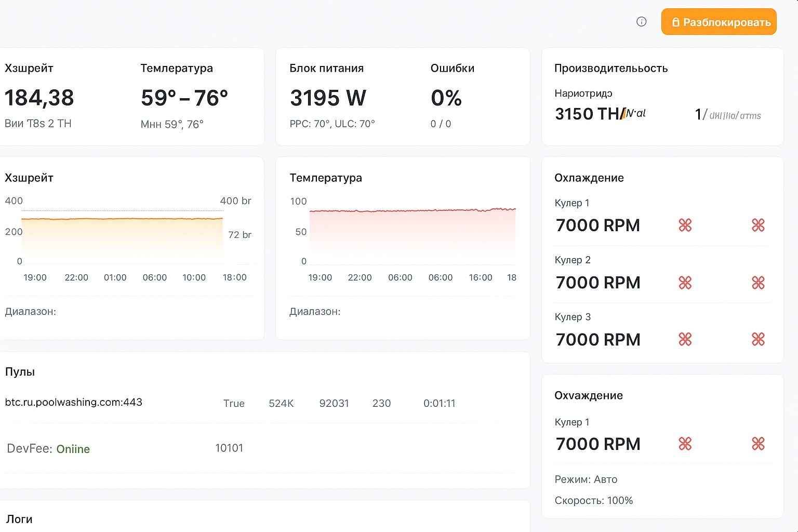Click the info circle icon
The height and width of the screenshot is (532, 798).
641,22
